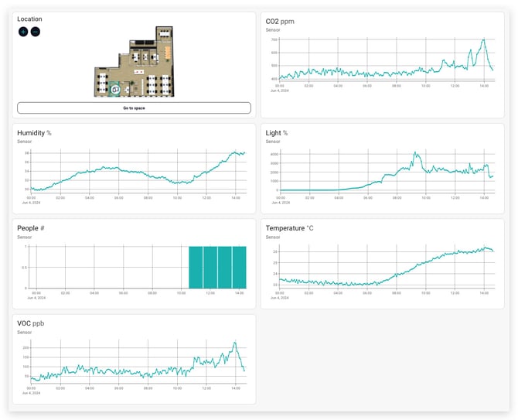Open the floor plan thumbnail
This screenshot has height=420, width=518.
[x=134, y=62]
